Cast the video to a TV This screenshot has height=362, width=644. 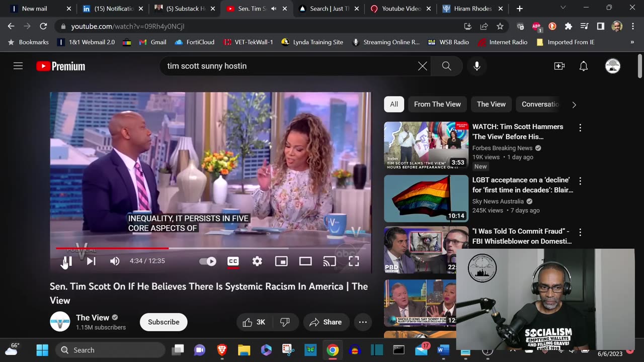(330, 261)
